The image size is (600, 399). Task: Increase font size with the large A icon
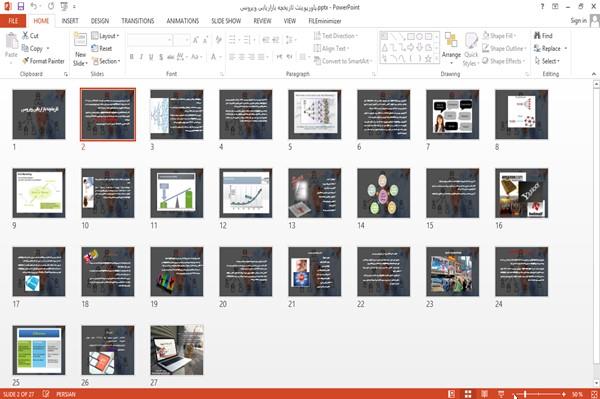(196, 39)
